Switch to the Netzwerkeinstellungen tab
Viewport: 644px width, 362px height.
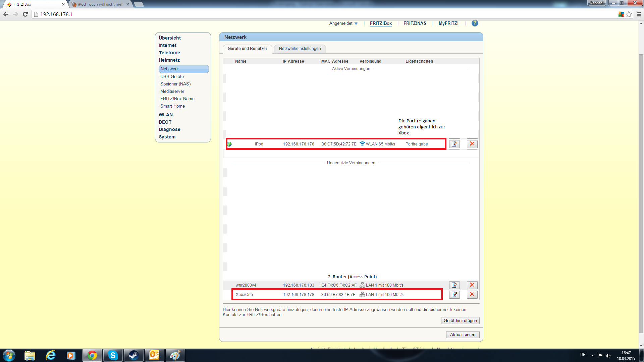click(300, 49)
